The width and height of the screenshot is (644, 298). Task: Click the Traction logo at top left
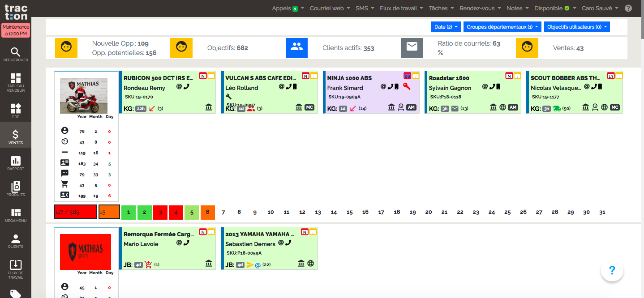point(16,11)
